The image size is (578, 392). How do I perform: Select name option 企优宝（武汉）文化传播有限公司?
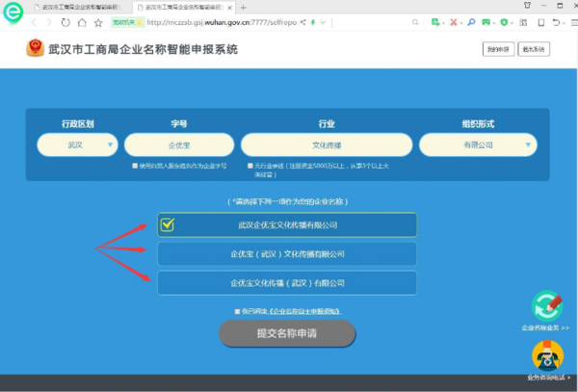[x=287, y=254]
